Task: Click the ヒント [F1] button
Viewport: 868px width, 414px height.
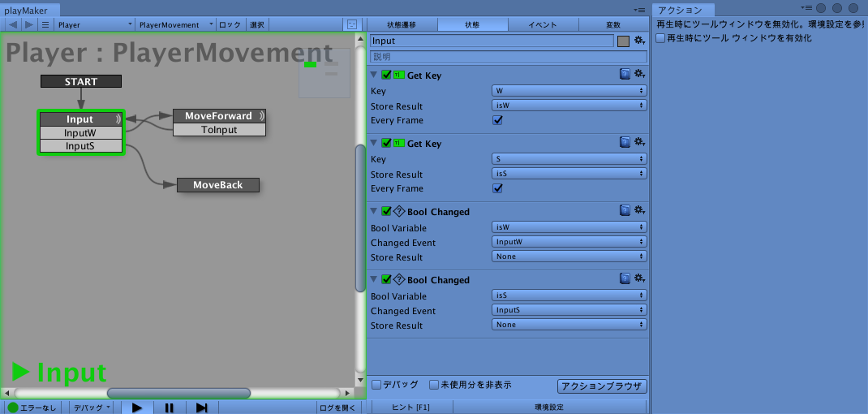Action: tap(410, 408)
